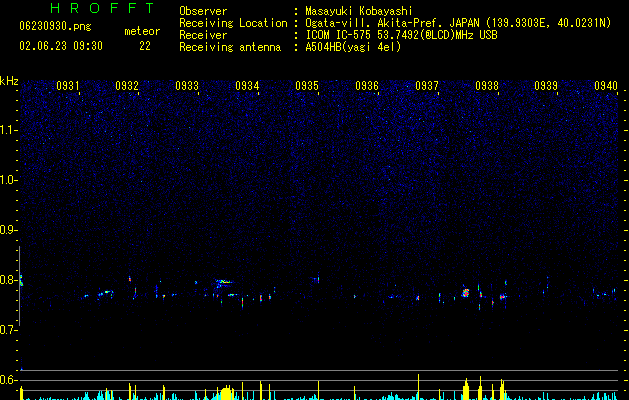Click observer name Masayuki Kobayashi
The height and width of the screenshot is (400, 629).
tap(359, 11)
